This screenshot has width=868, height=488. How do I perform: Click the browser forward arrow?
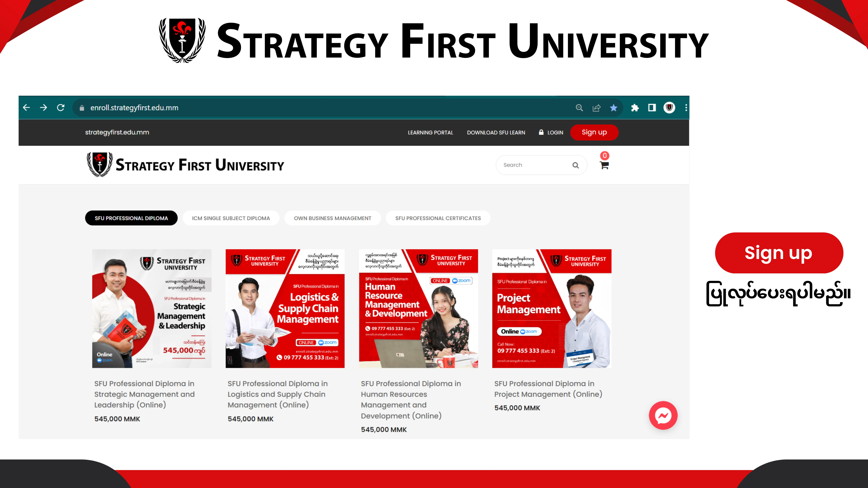(x=43, y=107)
